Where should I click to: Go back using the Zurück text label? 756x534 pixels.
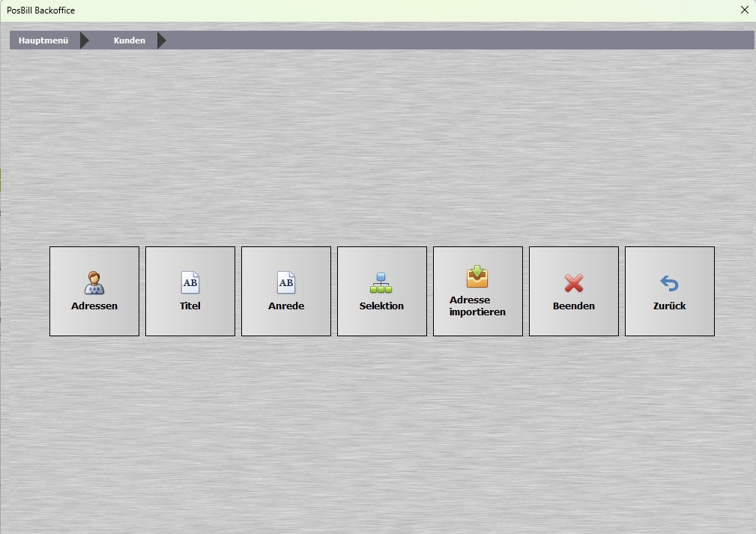coord(669,306)
